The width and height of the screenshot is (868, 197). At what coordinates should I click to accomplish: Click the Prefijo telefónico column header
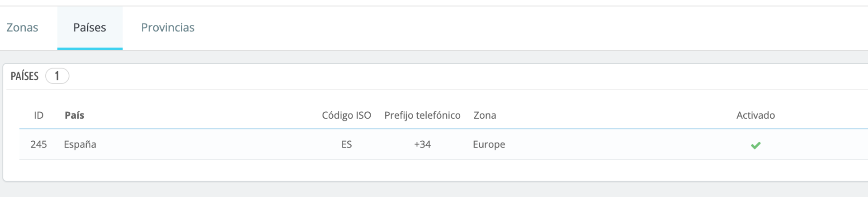(422, 115)
